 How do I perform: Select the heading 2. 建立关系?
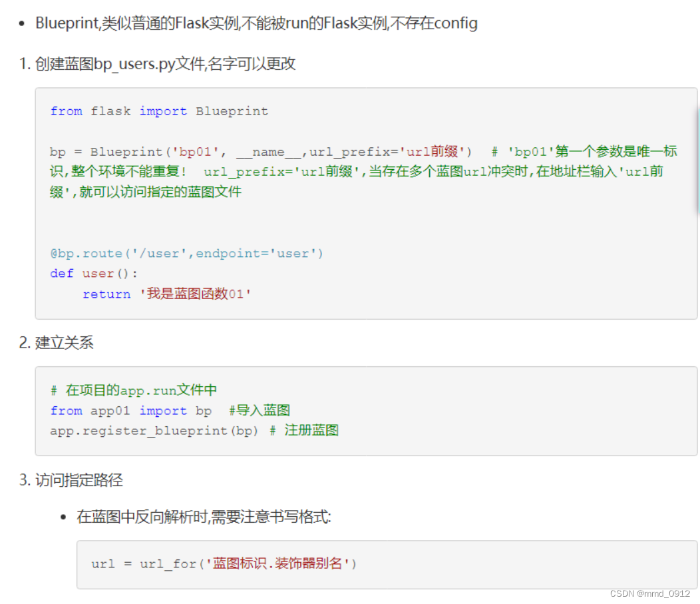coord(57,343)
